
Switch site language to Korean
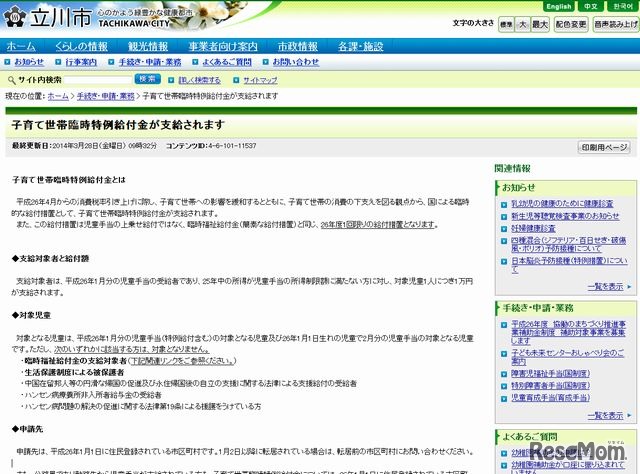point(622,7)
